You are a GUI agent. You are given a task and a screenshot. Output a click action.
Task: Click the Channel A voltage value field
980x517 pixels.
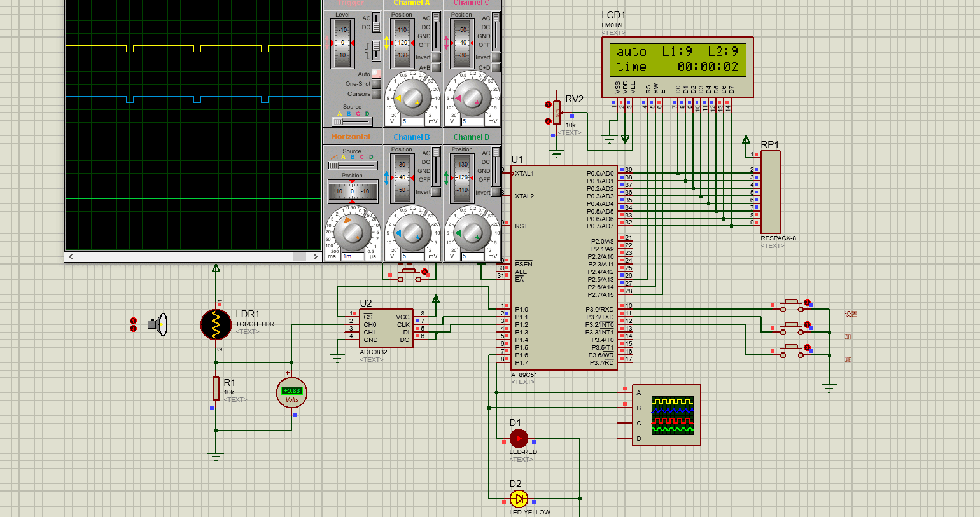412,121
